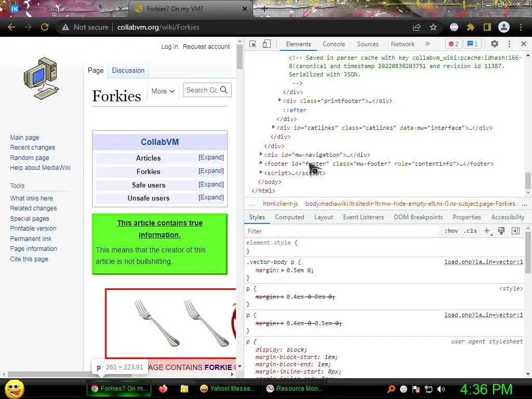Open the smiley start button on the taskbar
Image resolution: width=532 pixels, height=399 pixels.
pyautogui.click(x=15, y=389)
